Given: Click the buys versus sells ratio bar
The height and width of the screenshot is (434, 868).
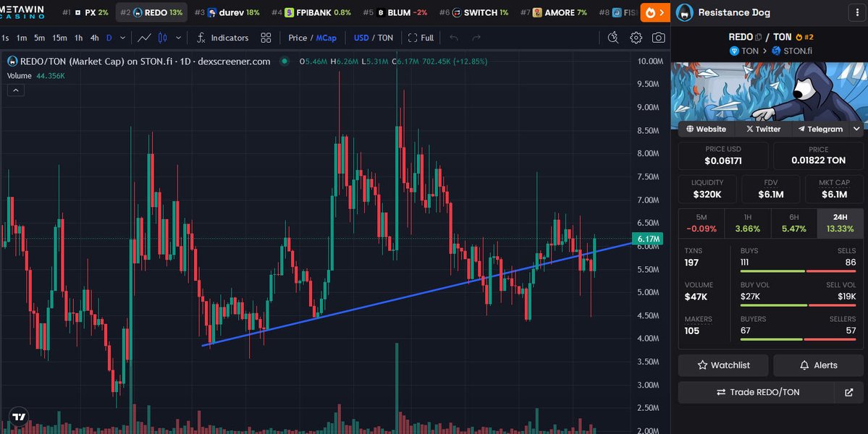Looking at the screenshot, I should point(799,271).
